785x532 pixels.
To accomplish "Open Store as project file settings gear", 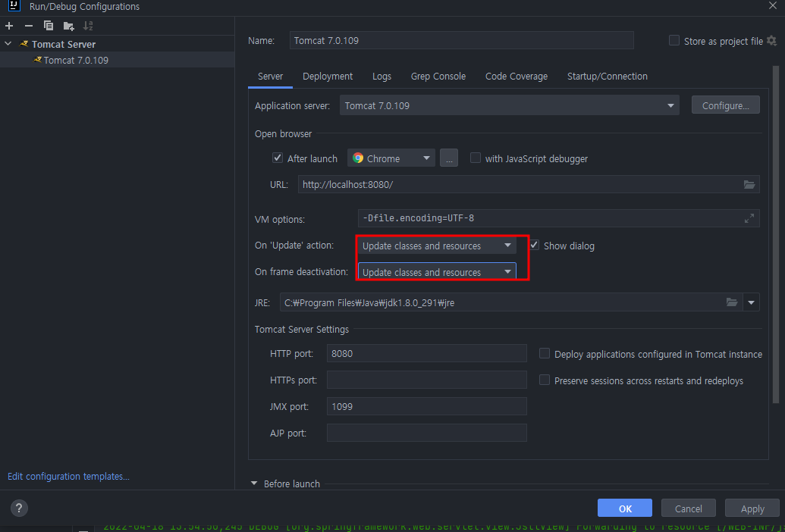I will (771, 40).
